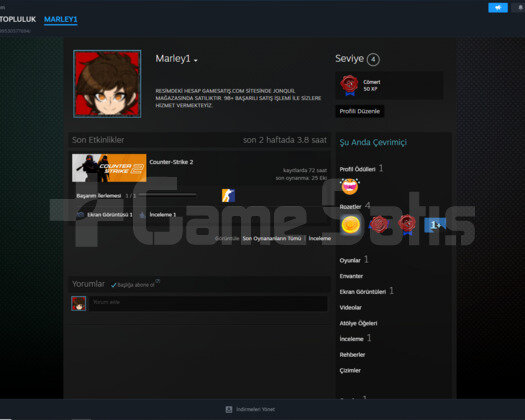Open Ekran Görüntüsü 1 link

click(x=110, y=215)
